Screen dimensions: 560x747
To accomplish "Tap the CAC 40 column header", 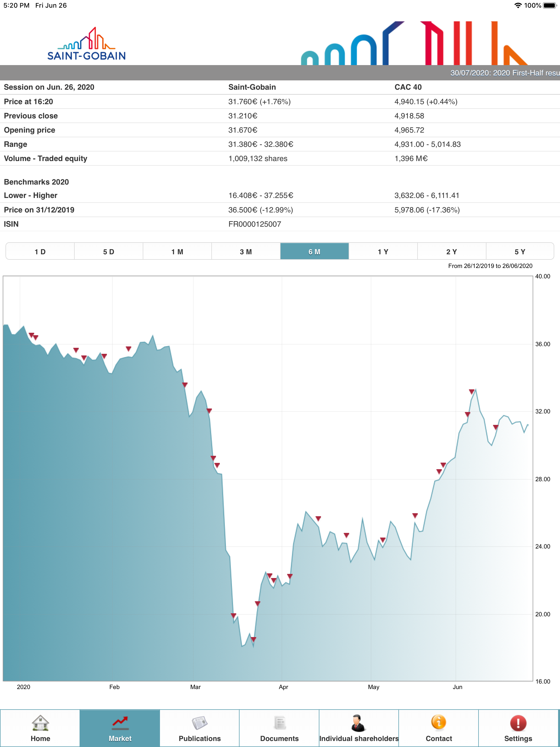I will pos(408,87).
